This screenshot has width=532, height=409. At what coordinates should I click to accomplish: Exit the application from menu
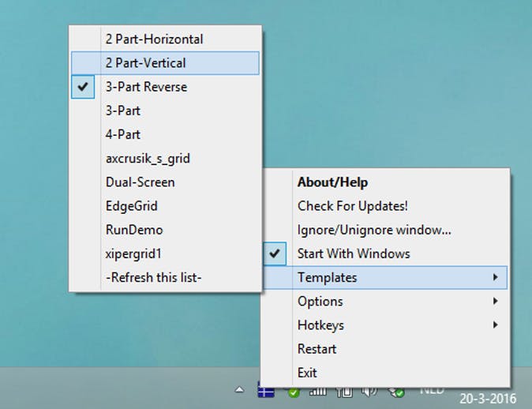[385, 373]
